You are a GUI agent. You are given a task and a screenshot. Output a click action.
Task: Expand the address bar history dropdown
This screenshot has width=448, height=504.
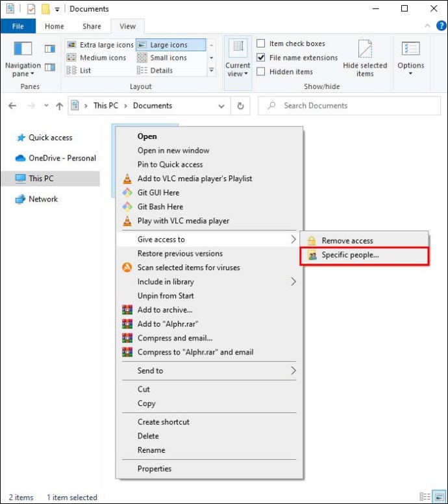point(221,106)
